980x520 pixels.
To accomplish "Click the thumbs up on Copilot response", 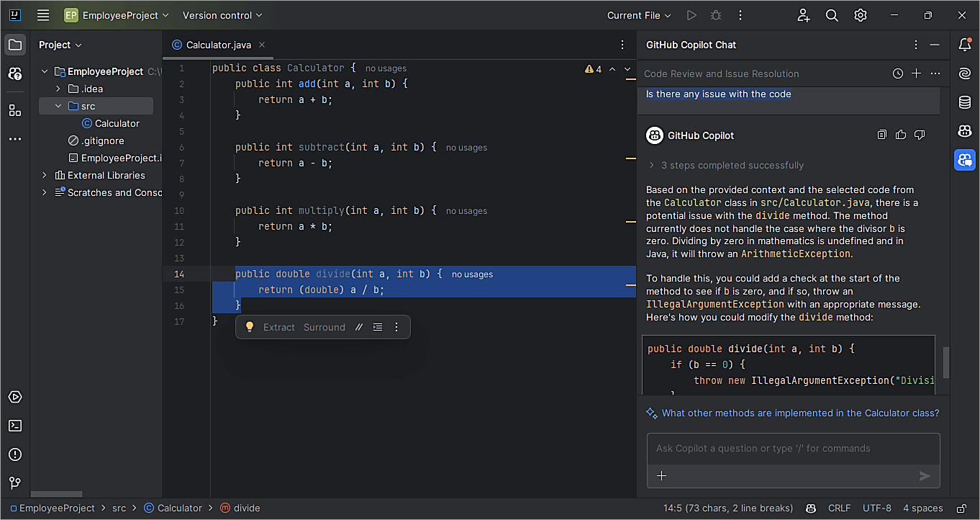I will click(x=901, y=135).
